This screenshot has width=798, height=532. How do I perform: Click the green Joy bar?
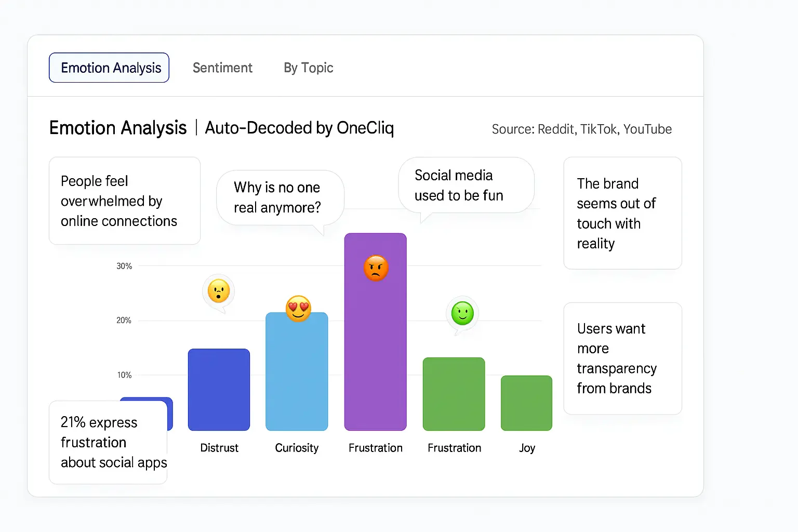[526, 403]
